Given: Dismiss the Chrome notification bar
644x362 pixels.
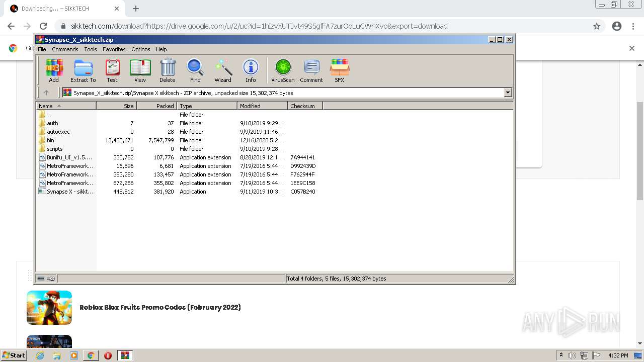Looking at the screenshot, I should (x=632, y=48).
